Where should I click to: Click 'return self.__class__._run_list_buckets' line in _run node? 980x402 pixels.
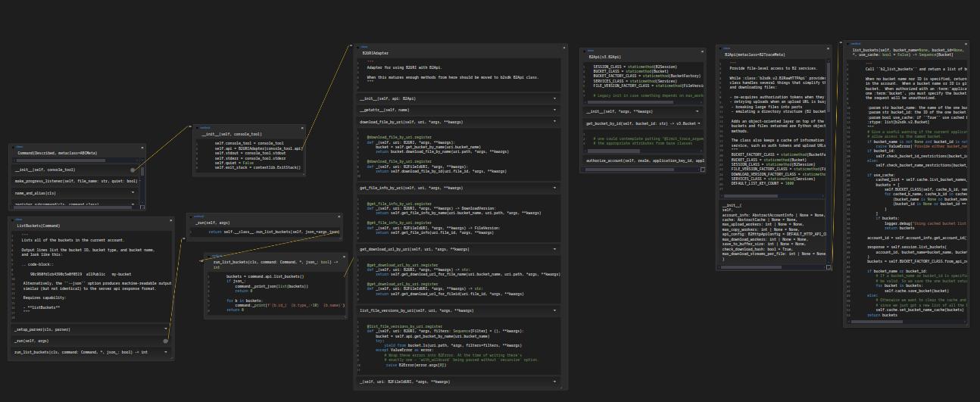coord(274,232)
